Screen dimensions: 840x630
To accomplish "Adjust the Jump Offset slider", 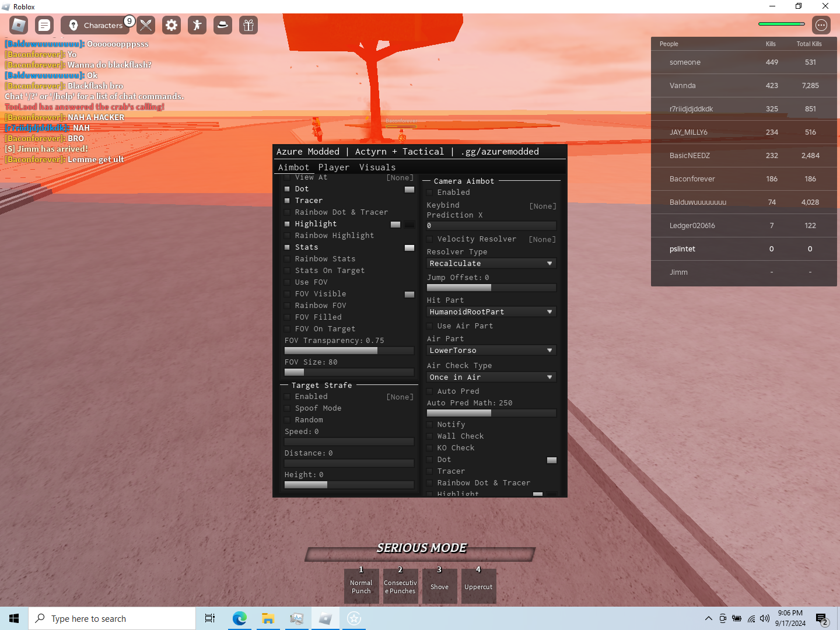I will 492,288.
